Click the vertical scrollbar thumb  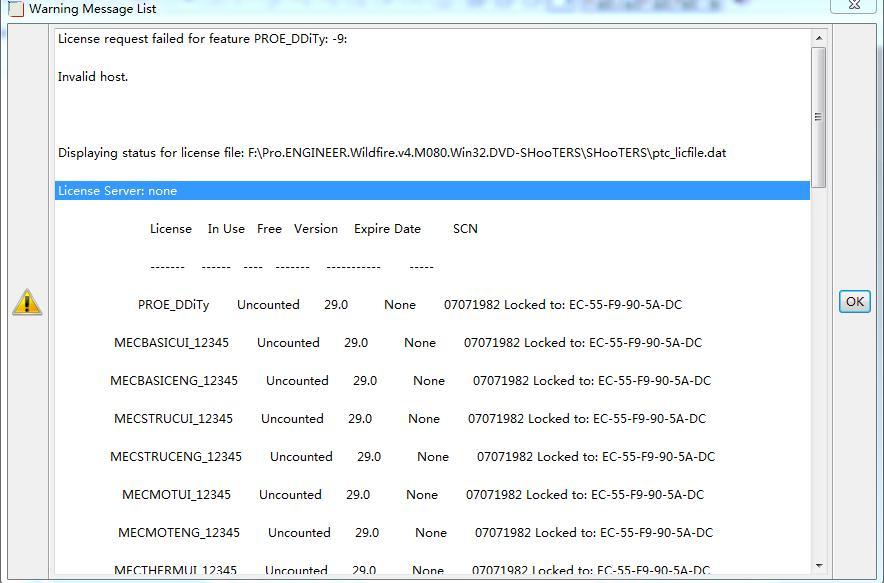click(x=819, y=117)
